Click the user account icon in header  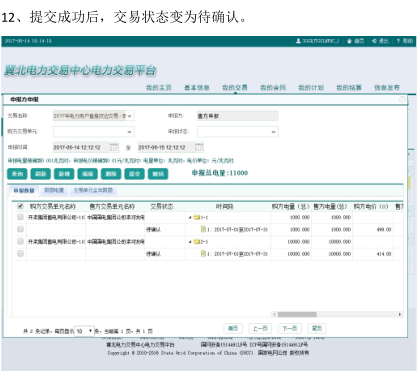tap(298, 41)
